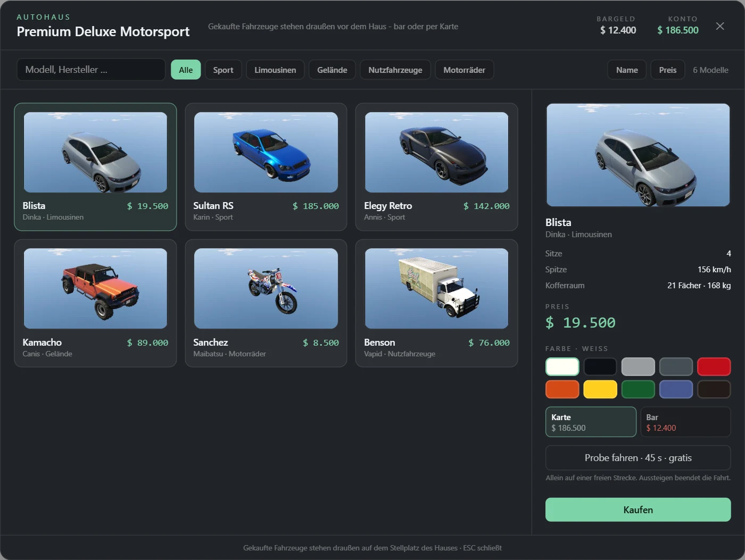Image resolution: width=745 pixels, height=560 pixels.
Task: Start the free Probe fahren test drive
Action: [638, 458]
